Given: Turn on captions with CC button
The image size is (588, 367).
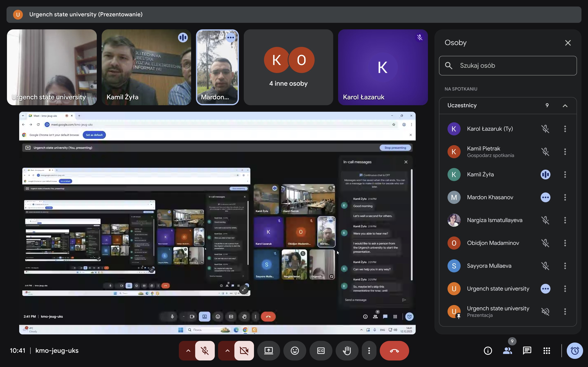Looking at the screenshot, I should 321,350.
